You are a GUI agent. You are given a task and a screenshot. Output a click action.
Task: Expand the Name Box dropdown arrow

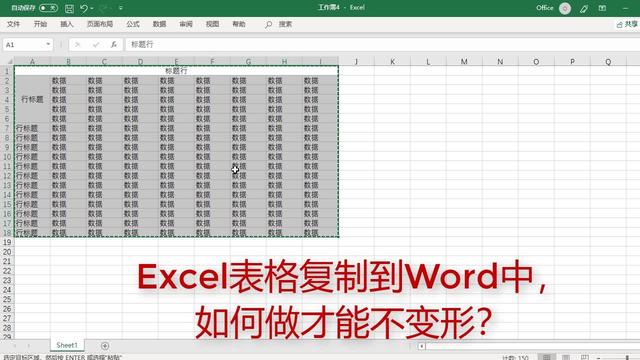point(48,44)
